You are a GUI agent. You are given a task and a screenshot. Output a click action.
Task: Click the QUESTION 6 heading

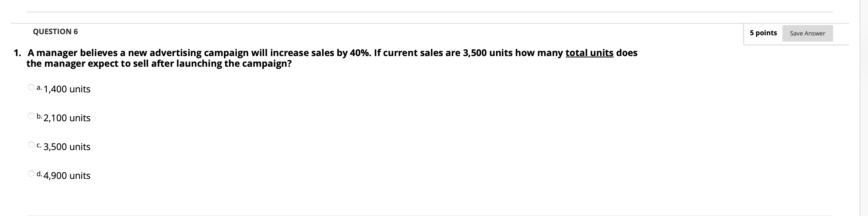click(x=55, y=32)
